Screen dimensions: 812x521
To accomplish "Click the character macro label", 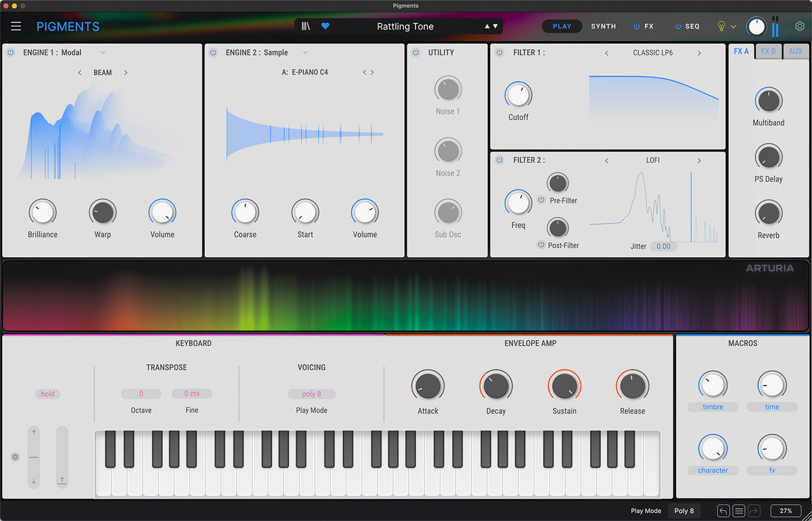I will (713, 470).
